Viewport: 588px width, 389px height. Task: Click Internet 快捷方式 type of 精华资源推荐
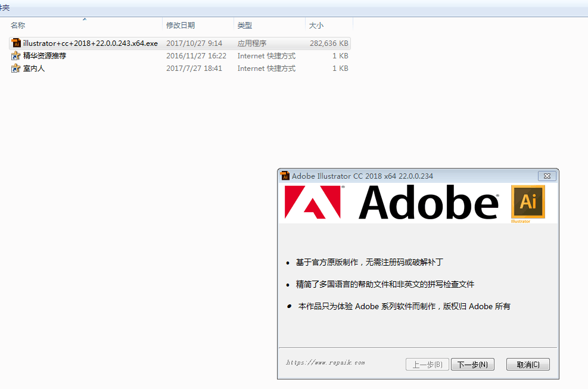click(266, 56)
